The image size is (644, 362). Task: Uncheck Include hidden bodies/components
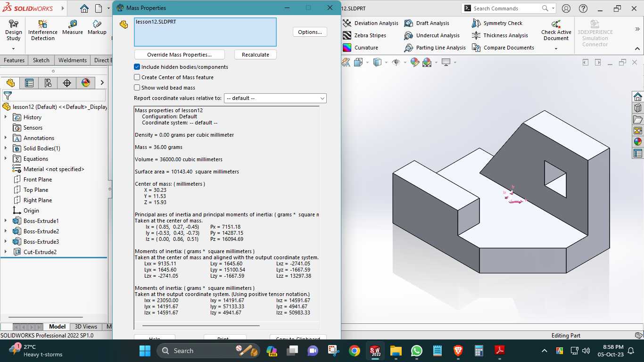(x=137, y=67)
